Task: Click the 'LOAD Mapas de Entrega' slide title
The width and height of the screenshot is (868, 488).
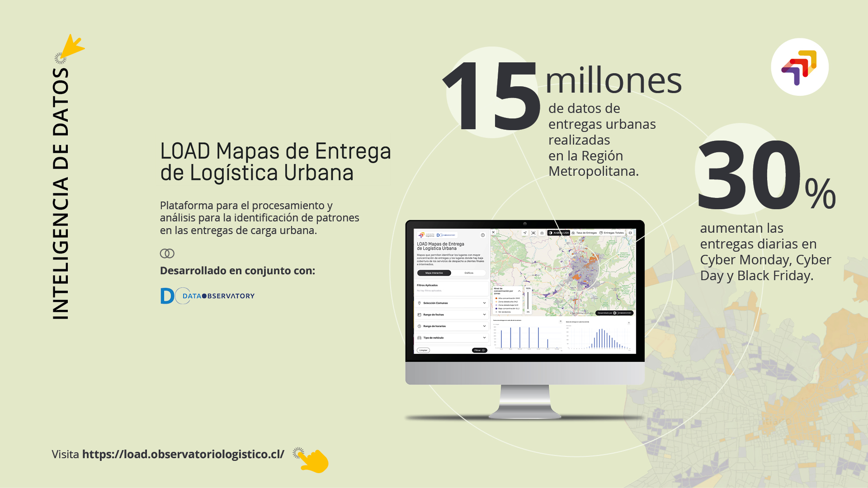Action: [x=275, y=162]
